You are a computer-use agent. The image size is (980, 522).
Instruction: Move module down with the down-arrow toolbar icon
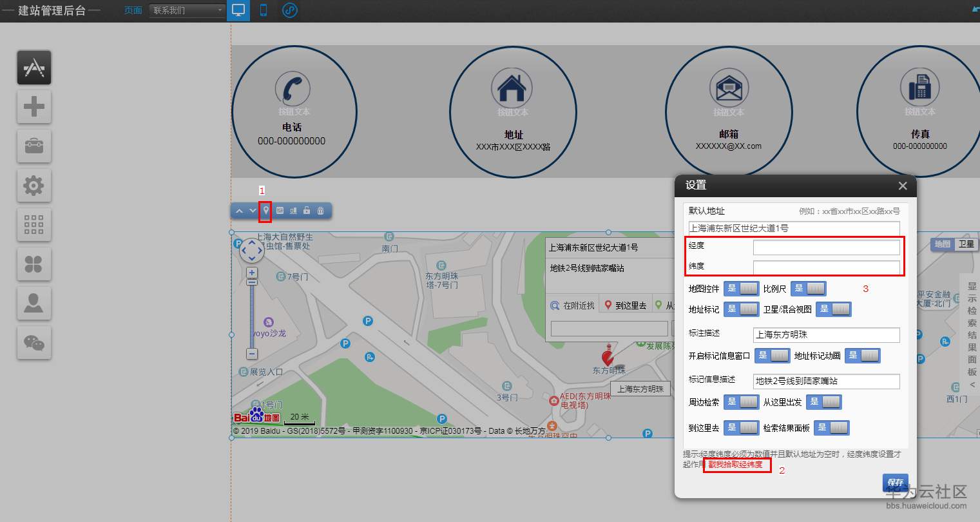coord(253,211)
